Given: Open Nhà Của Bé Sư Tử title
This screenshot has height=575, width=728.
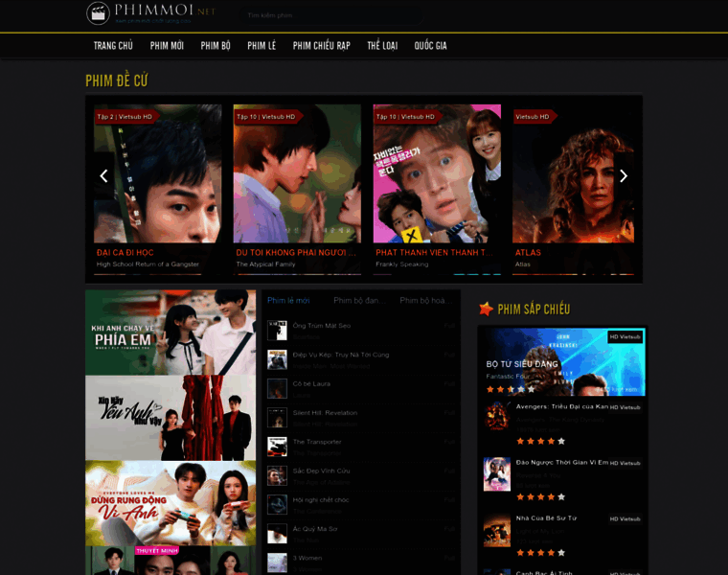Looking at the screenshot, I should [x=546, y=517].
